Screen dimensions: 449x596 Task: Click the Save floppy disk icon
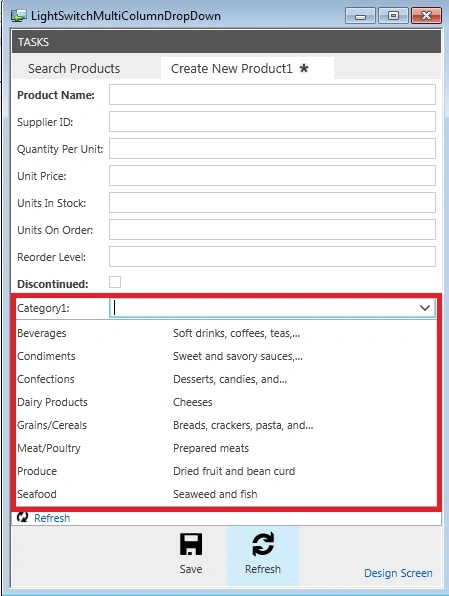pos(191,544)
